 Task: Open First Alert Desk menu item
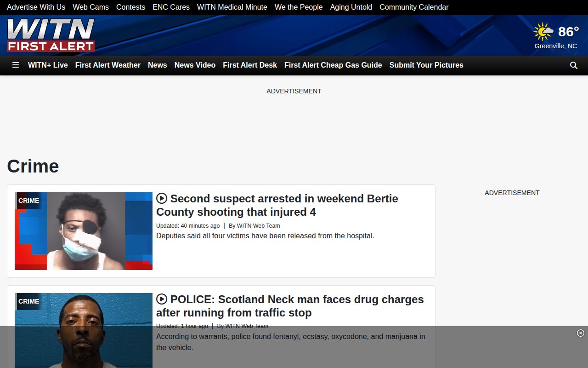(250, 65)
